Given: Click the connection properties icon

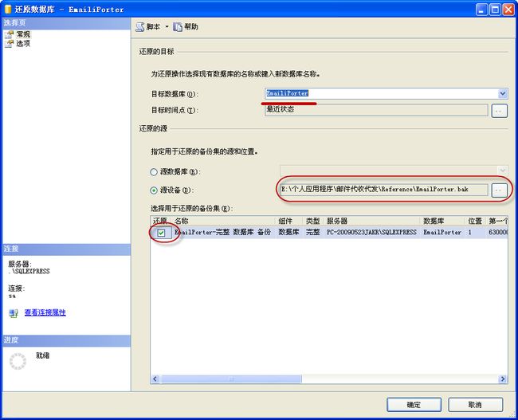Looking at the screenshot, I should pos(14,313).
